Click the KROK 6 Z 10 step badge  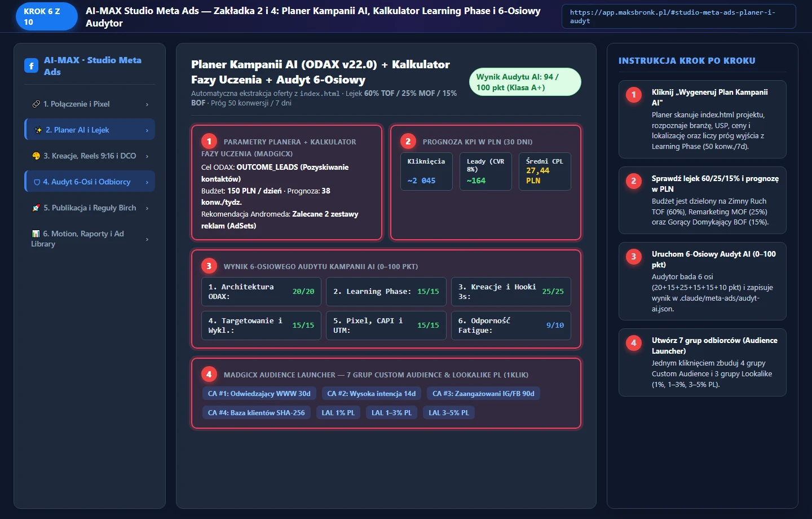click(47, 16)
